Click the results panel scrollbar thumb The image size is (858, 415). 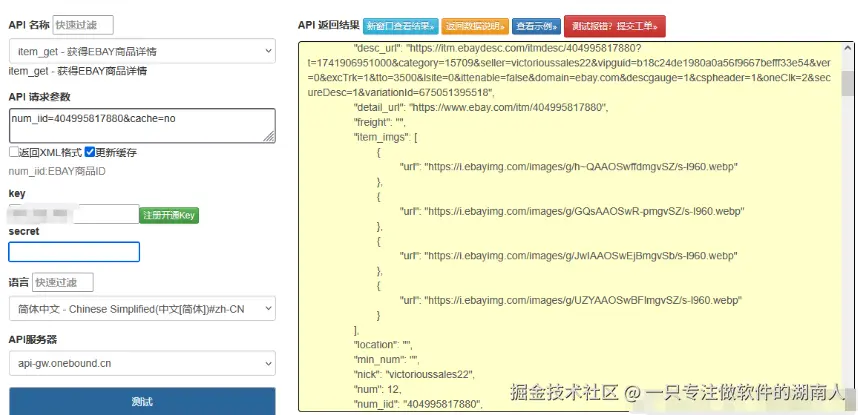pyautogui.click(x=848, y=83)
